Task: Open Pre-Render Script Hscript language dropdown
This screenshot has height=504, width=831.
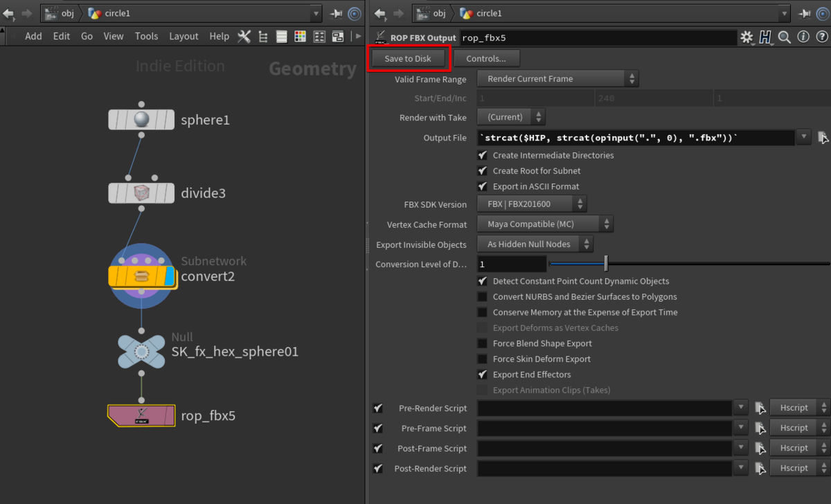Action: [799, 408]
